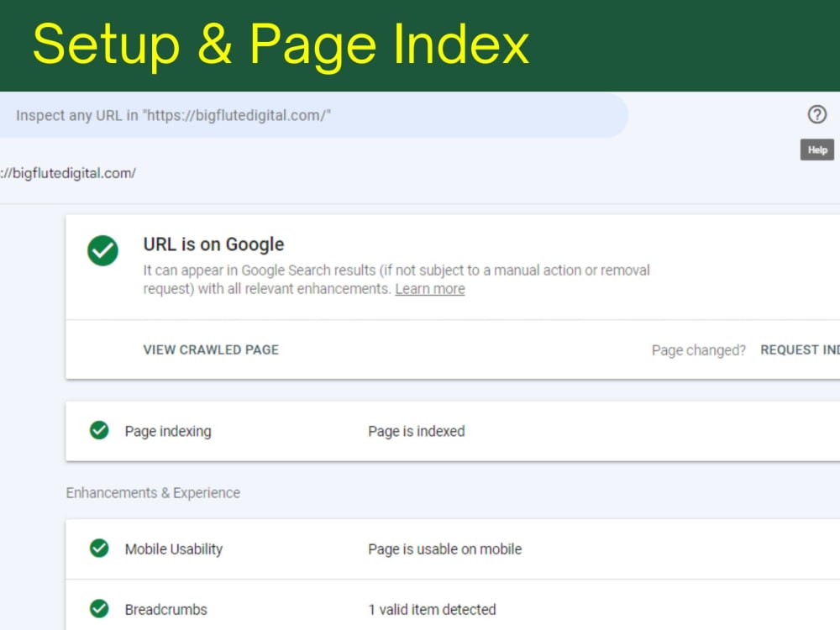Click the Help tooltip label
Viewport: 840px width, 630px height.
tap(817, 150)
